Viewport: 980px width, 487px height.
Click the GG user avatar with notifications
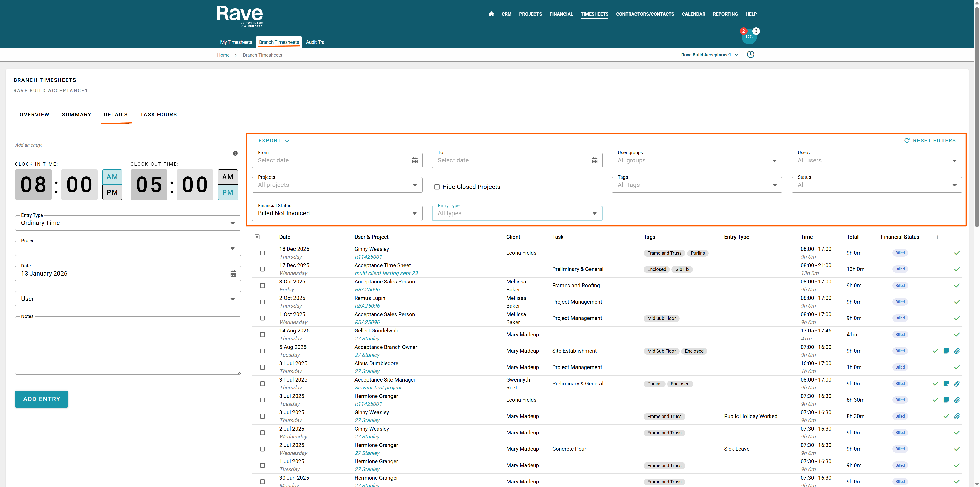pyautogui.click(x=749, y=37)
